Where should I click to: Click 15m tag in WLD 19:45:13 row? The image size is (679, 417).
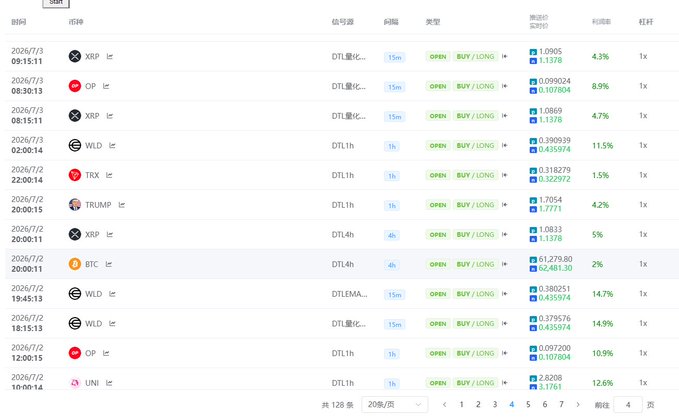pyautogui.click(x=394, y=294)
